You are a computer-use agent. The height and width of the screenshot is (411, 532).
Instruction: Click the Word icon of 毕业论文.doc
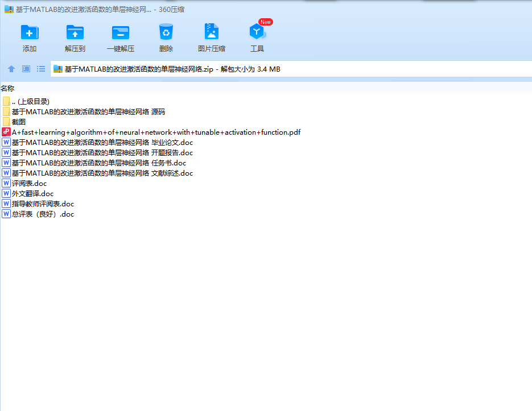coord(6,142)
